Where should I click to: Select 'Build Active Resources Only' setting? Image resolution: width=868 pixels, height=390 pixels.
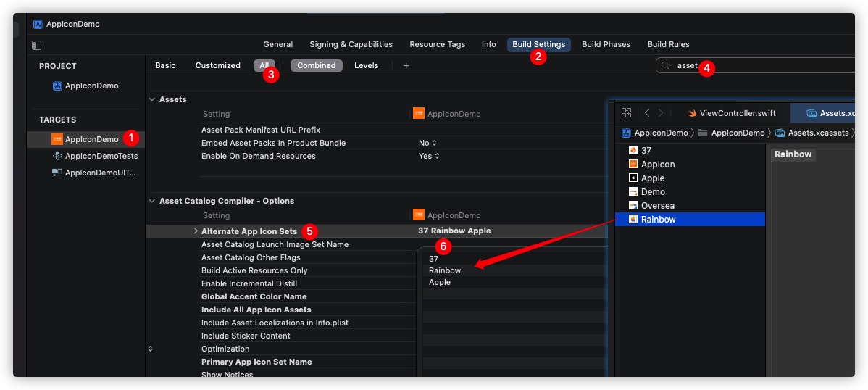click(x=254, y=270)
